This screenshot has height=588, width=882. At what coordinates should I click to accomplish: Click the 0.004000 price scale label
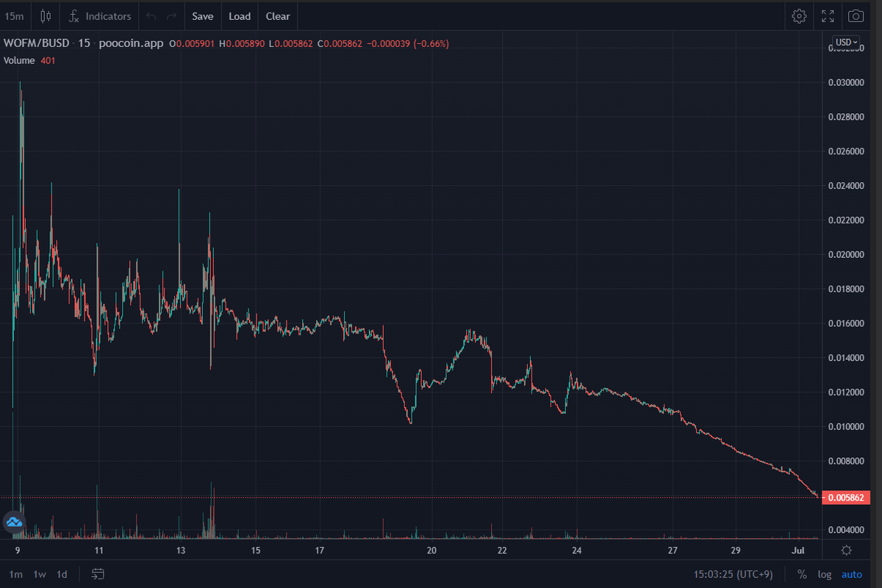(845, 530)
